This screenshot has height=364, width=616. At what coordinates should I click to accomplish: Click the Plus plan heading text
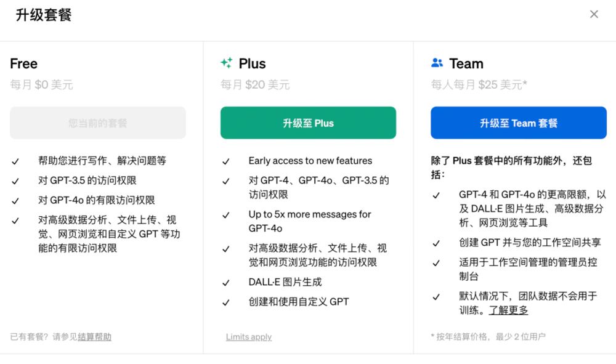253,63
